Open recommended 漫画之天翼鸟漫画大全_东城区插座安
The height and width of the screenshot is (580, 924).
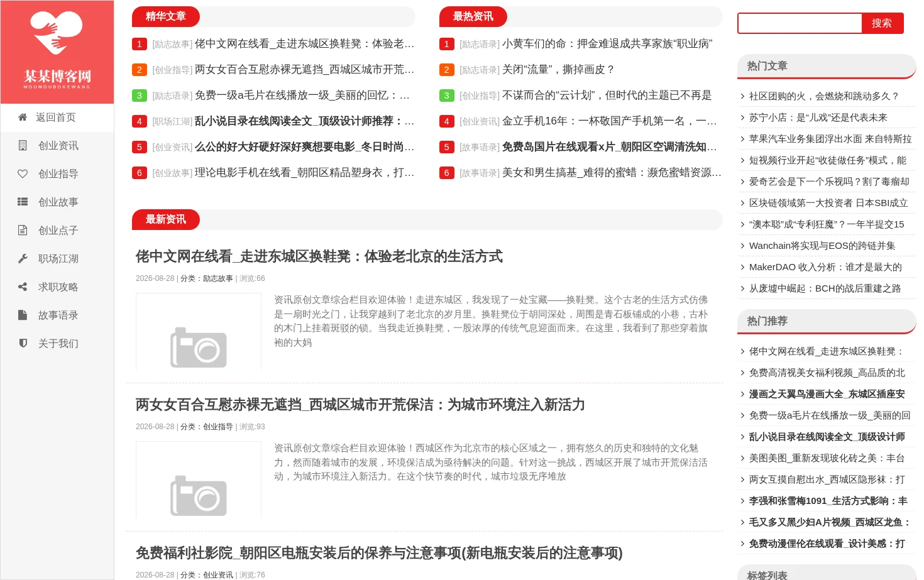tap(827, 394)
